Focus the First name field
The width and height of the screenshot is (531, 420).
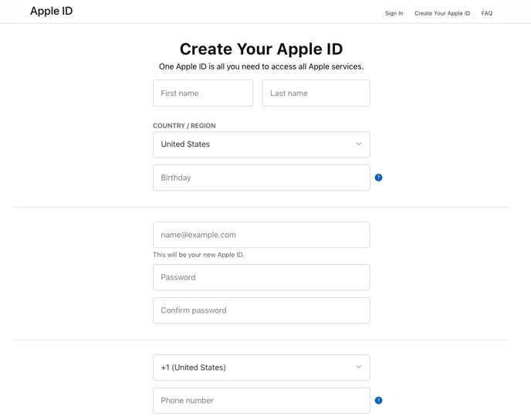tap(203, 93)
